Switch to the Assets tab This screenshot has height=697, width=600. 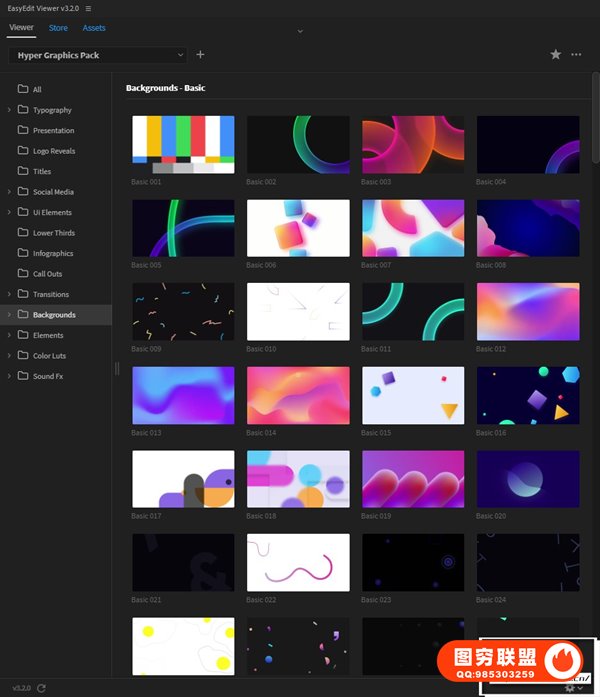pyautogui.click(x=94, y=28)
